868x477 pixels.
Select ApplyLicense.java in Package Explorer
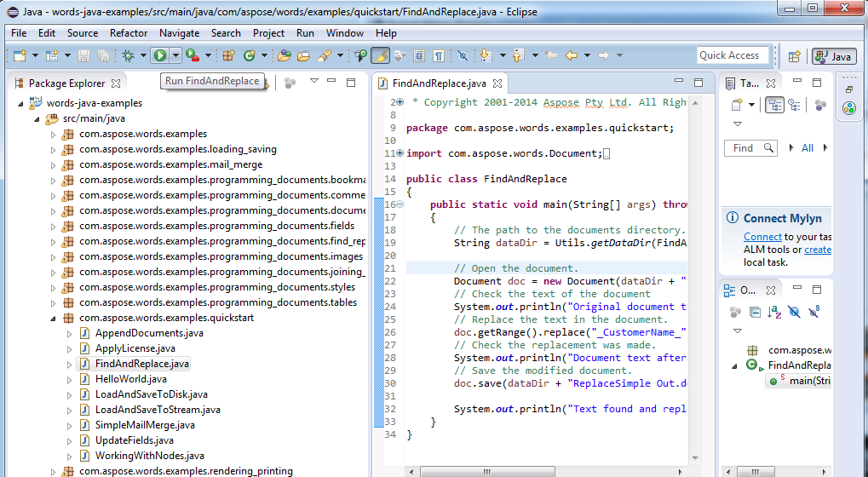(x=135, y=348)
